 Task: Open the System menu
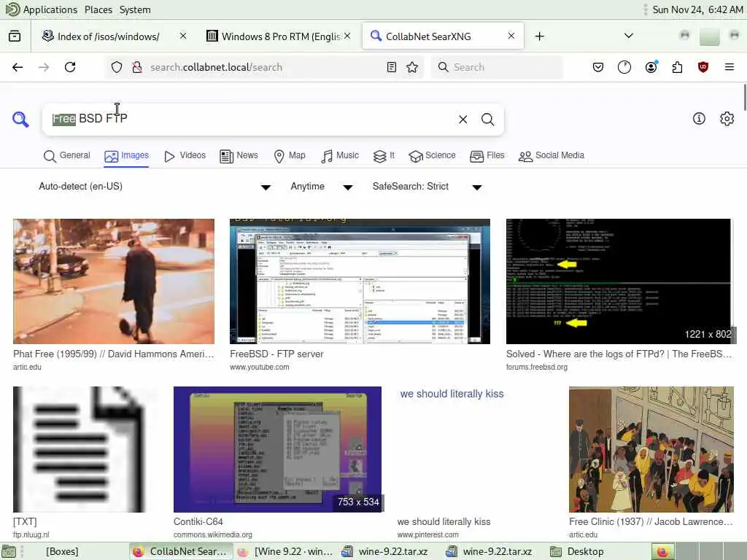(135, 9)
